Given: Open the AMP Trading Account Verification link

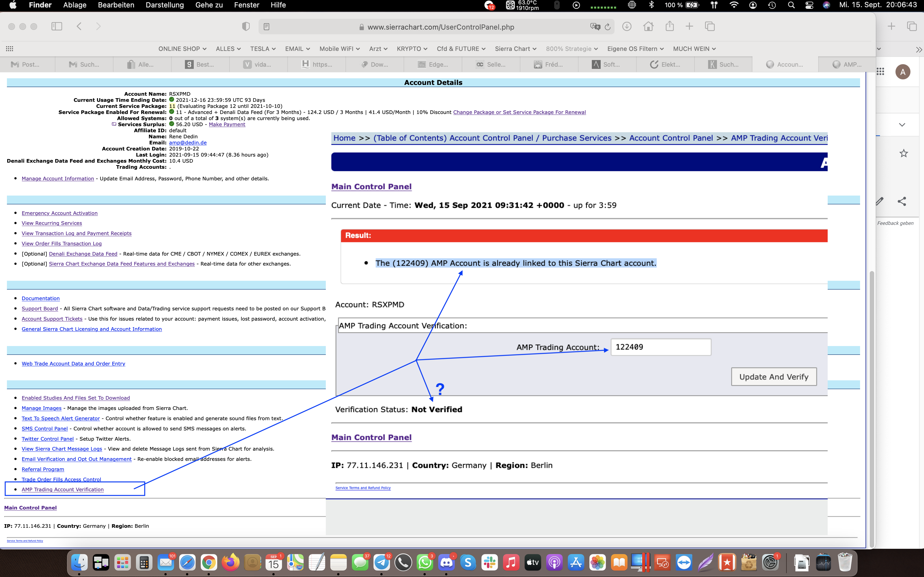Looking at the screenshot, I should (63, 489).
